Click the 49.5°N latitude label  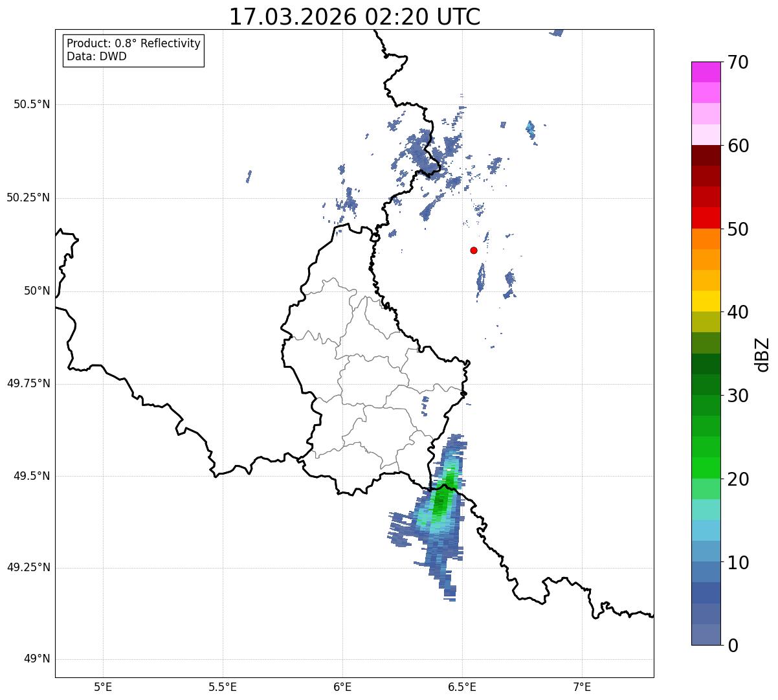click(x=32, y=476)
